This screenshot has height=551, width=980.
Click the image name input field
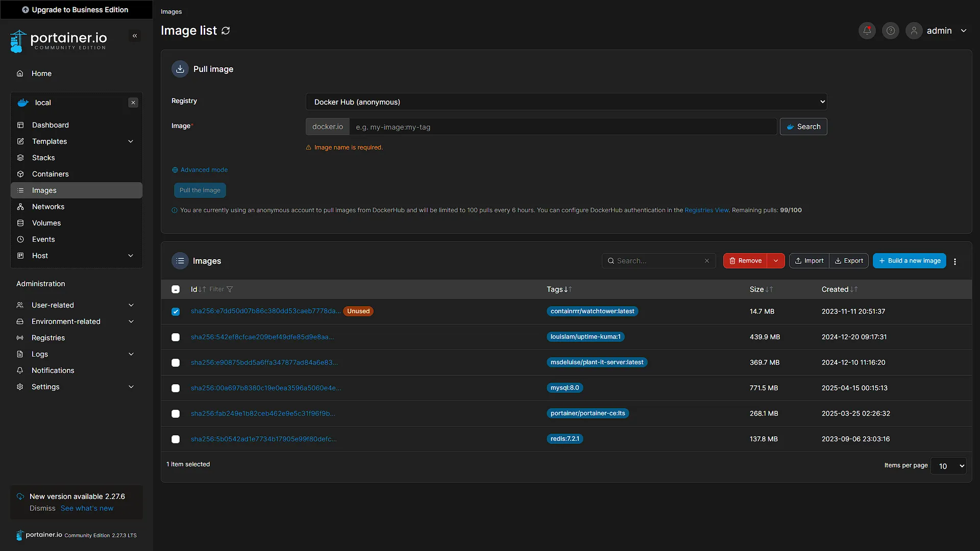coord(562,127)
